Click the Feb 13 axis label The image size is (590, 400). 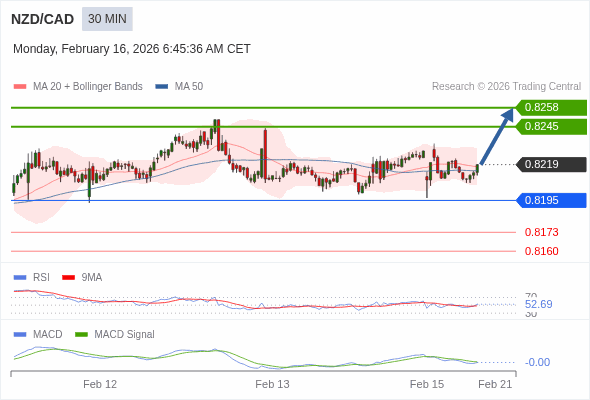point(272,384)
